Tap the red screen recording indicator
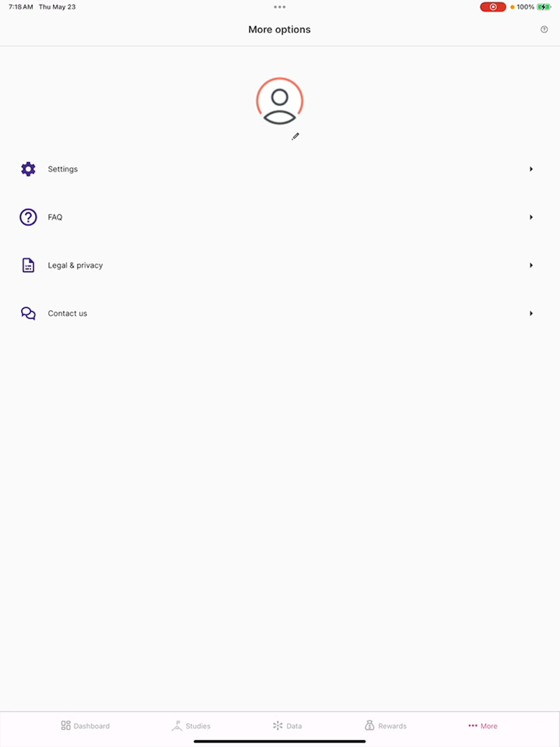Viewport: 560px width, 747px height. tap(493, 7)
